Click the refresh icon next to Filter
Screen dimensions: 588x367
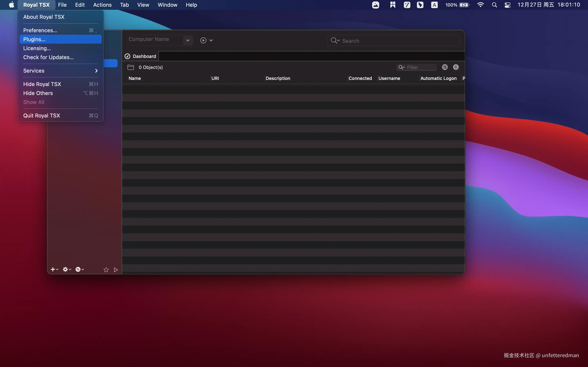(x=456, y=67)
